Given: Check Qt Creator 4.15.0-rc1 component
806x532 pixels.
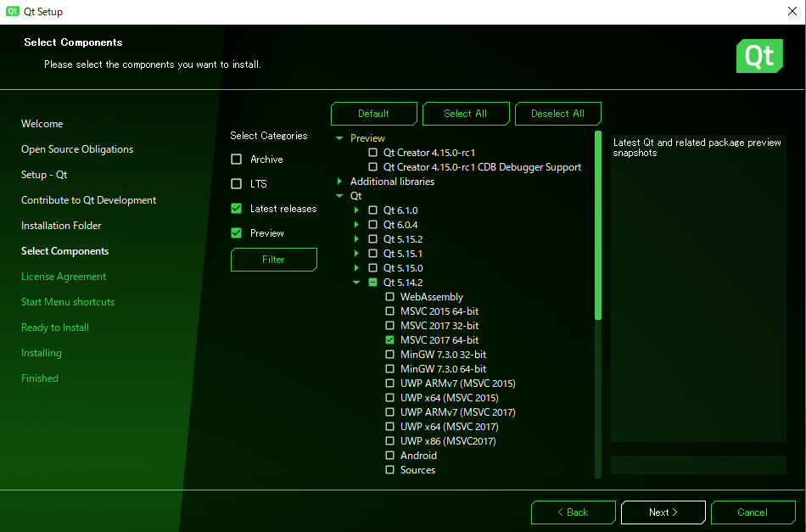Looking at the screenshot, I should pos(373,153).
